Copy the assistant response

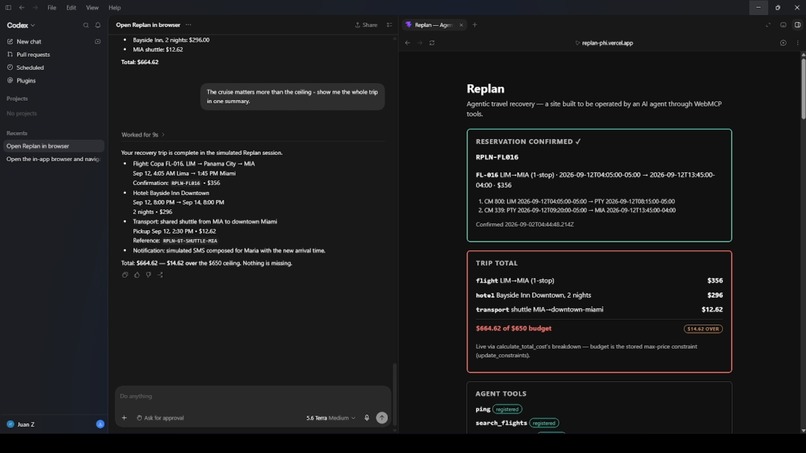pos(125,275)
